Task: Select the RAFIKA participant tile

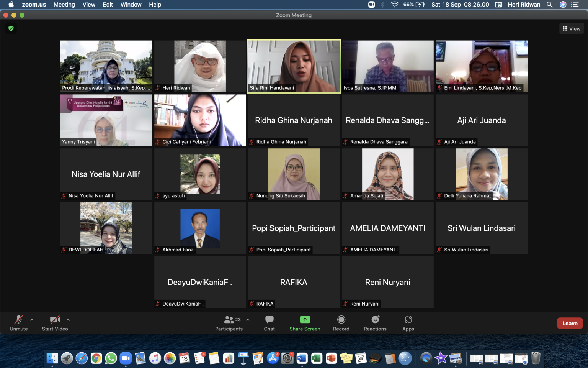Action: [294, 282]
